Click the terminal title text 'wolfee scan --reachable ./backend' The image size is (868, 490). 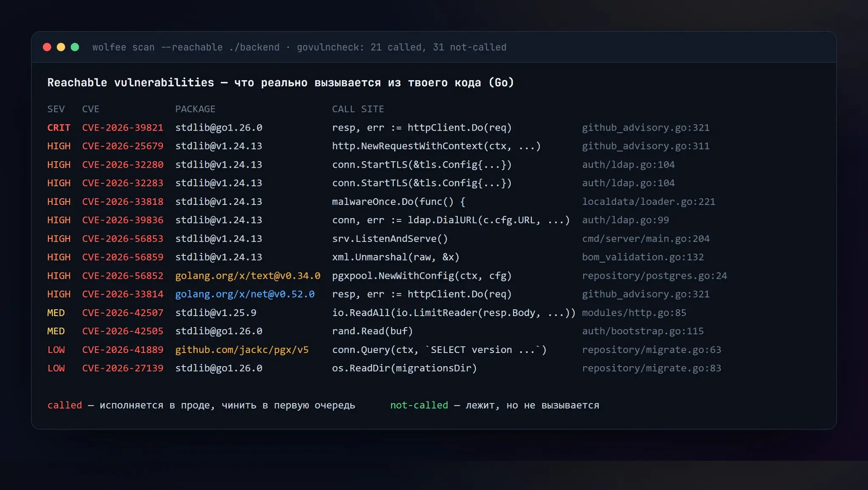(x=186, y=47)
